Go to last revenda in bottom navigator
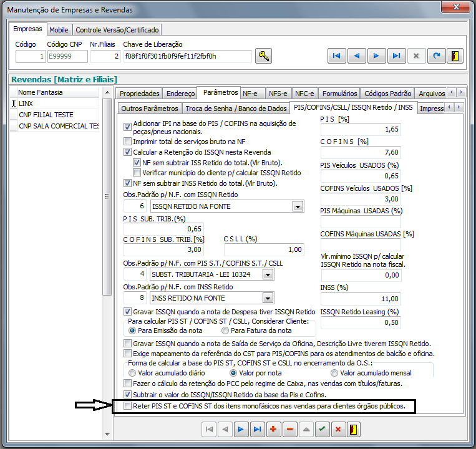Screen dimensions: 476x449 pyautogui.click(x=257, y=429)
